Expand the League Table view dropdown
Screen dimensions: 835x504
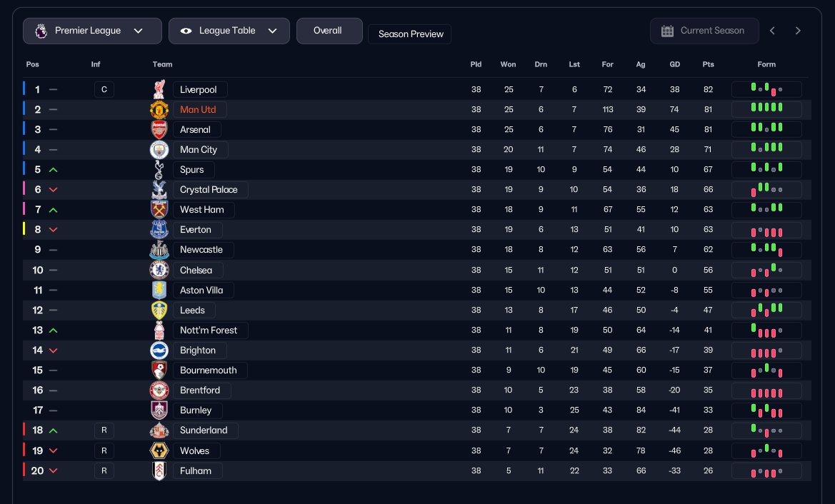229,31
